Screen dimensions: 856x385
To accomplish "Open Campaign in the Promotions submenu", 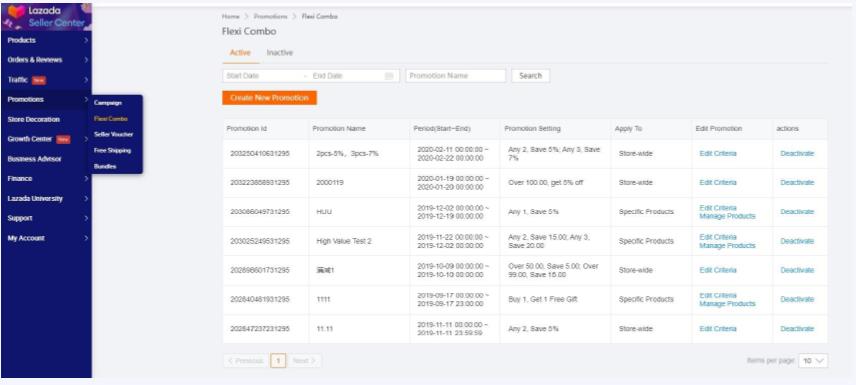I will [x=108, y=103].
